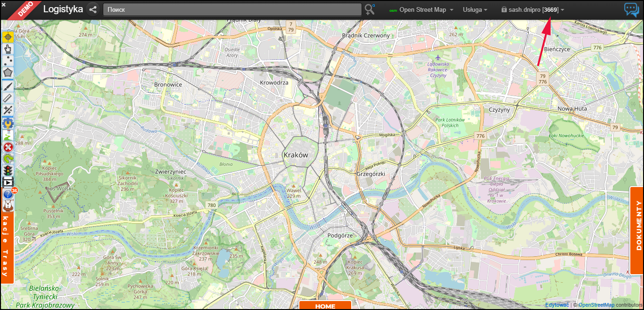
Task: Click the red X cancel icon
Action: [x=8, y=147]
